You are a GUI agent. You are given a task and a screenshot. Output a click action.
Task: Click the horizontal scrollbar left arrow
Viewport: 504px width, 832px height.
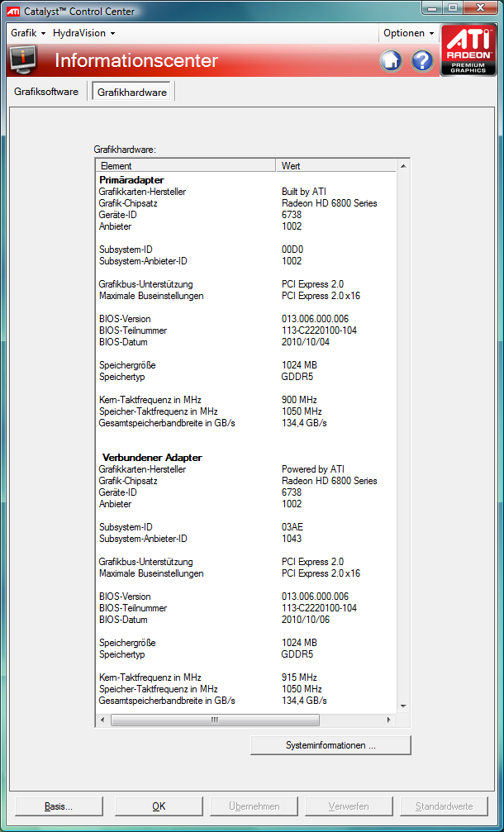tap(103, 720)
